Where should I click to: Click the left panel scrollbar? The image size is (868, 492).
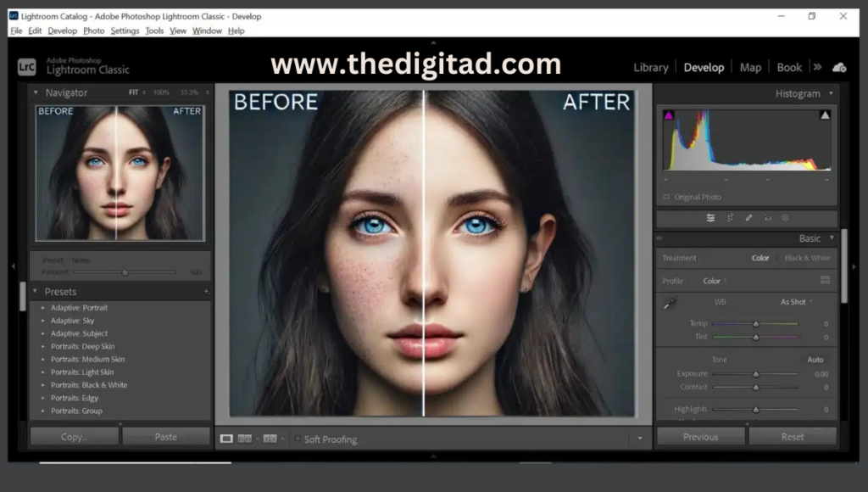pos(23,296)
